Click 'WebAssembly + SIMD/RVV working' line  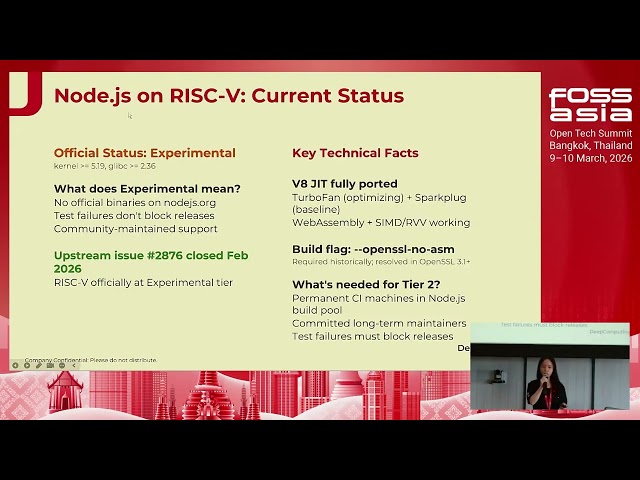pyautogui.click(x=381, y=222)
